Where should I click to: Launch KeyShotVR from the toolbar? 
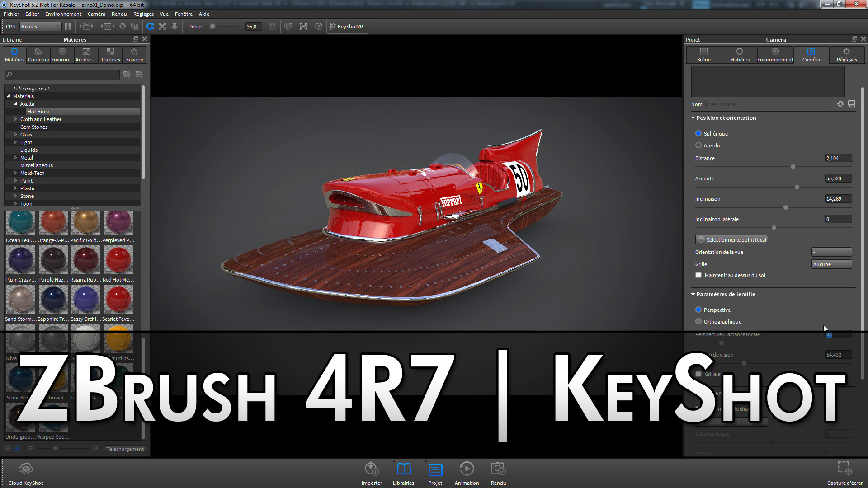346,26
